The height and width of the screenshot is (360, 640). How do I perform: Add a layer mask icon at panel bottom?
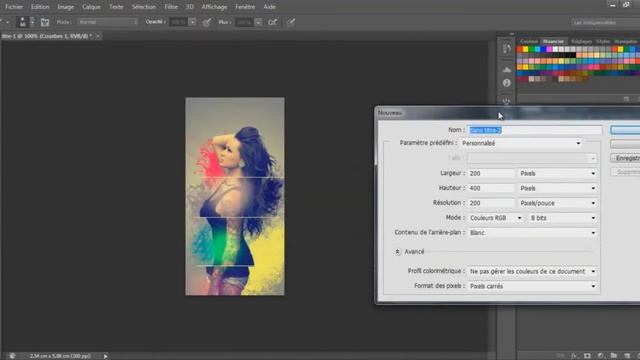point(587,356)
